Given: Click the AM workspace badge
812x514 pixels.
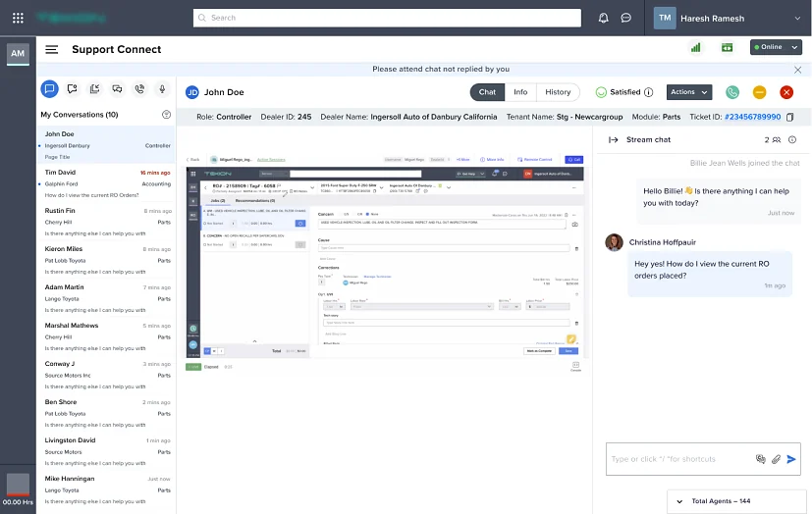Looking at the screenshot, I should pyautogui.click(x=18, y=53).
